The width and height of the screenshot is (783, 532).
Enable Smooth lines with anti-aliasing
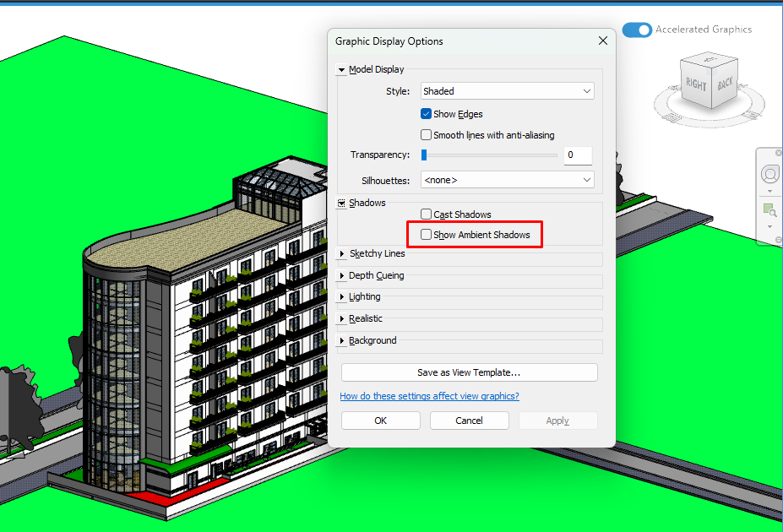point(426,135)
